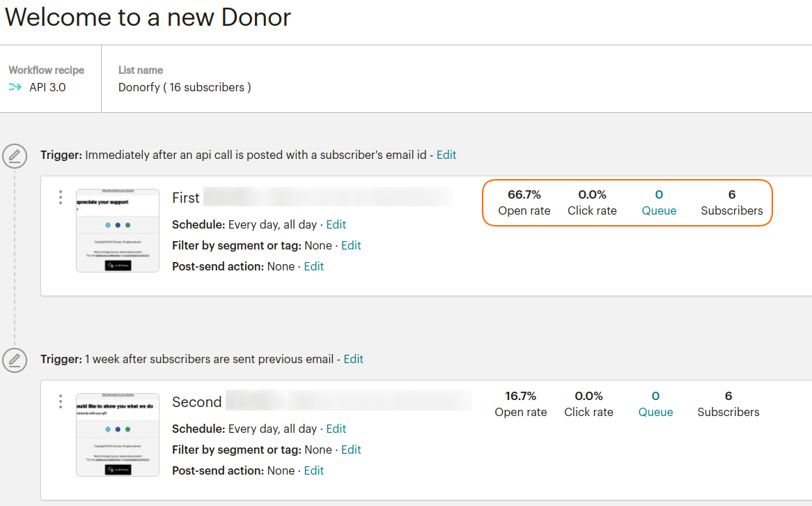Edit the Post-send action of the First email

(x=313, y=266)
